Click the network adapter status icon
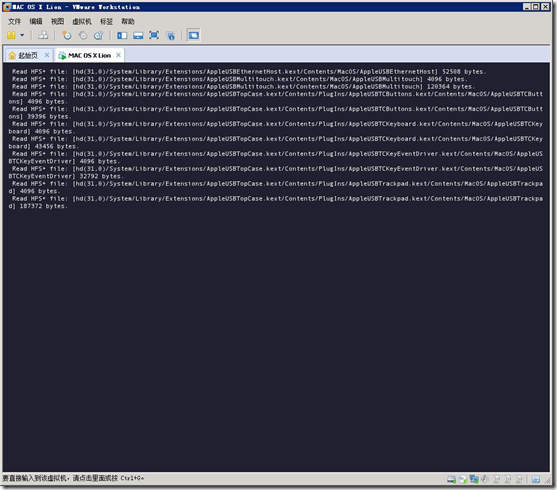The height and width of the screenshot is (490, 557). [474, 479]
